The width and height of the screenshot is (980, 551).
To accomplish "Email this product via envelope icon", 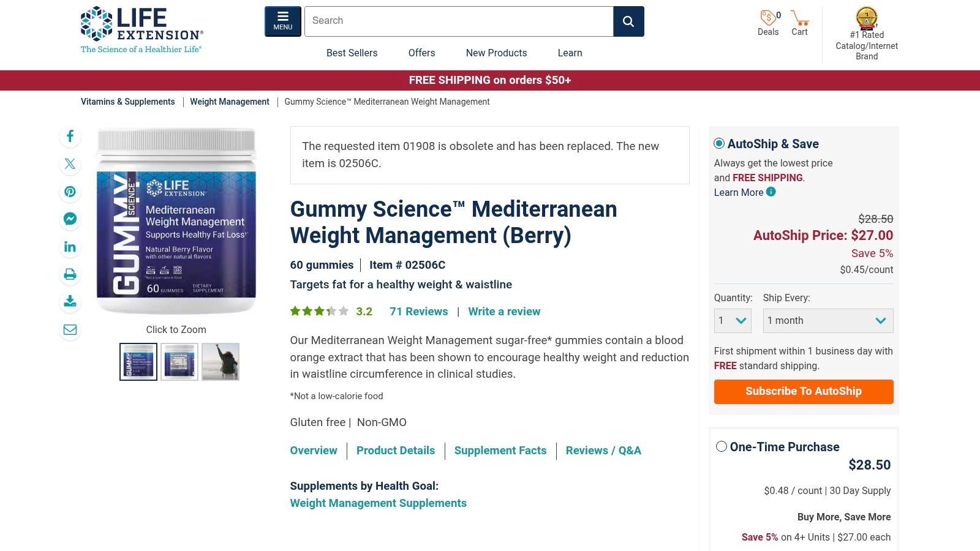I will pos(70,330).
